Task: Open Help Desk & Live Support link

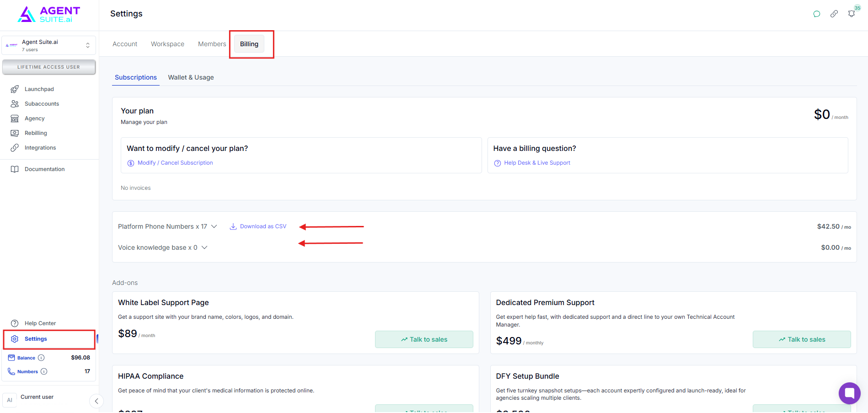Action: pos(537,163)
